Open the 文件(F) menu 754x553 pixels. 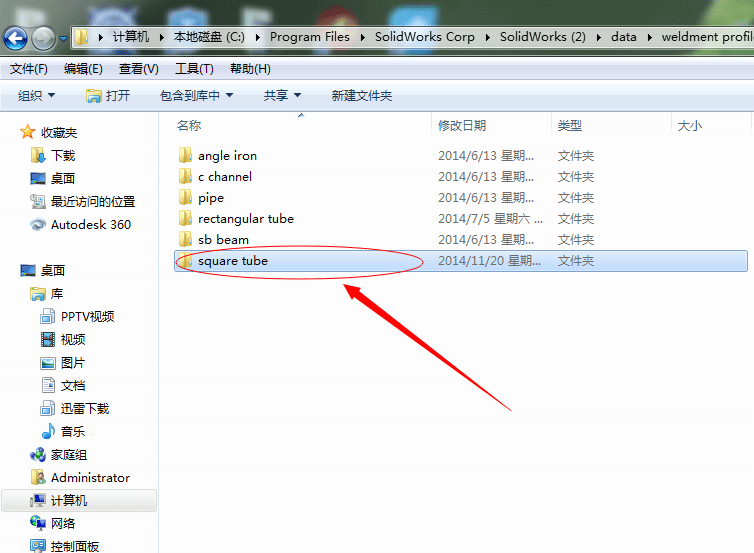(x=29, y=69)
